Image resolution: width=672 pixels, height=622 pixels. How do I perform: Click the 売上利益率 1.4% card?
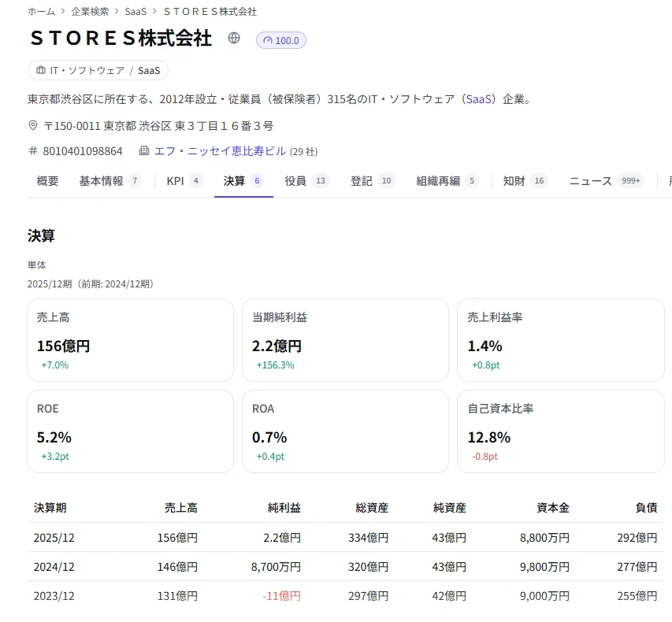tap(561, 340)
